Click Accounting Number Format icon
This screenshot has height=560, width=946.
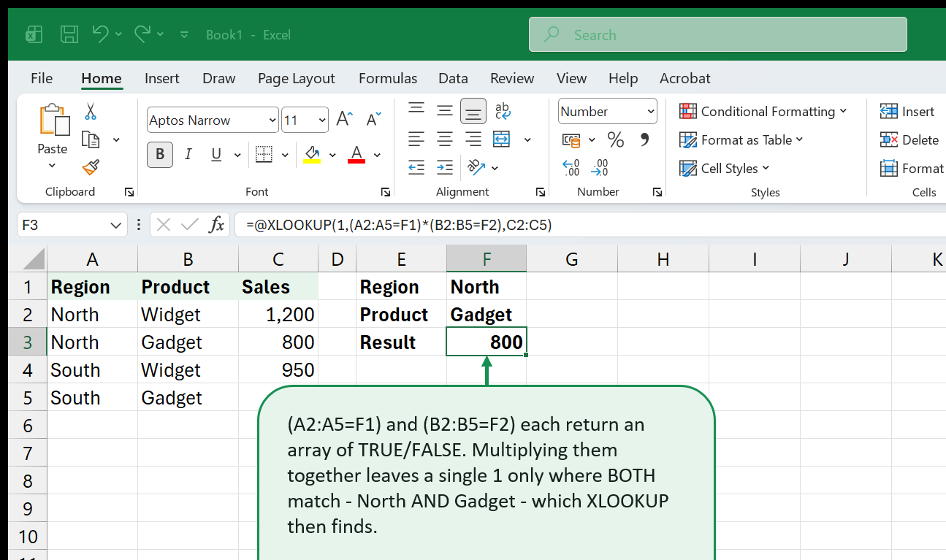point(571,139)
